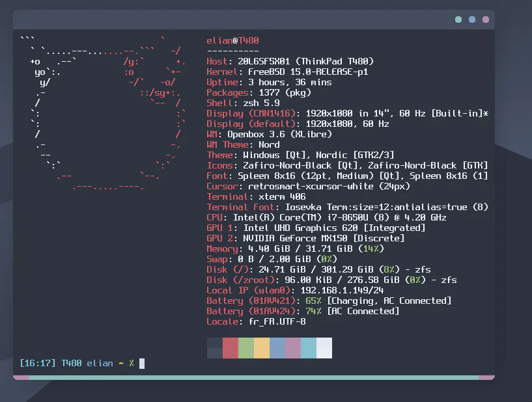Viewport: 532px width, 402px height.
Task: Click the purple color palette swatch
Action: [293, 348]
